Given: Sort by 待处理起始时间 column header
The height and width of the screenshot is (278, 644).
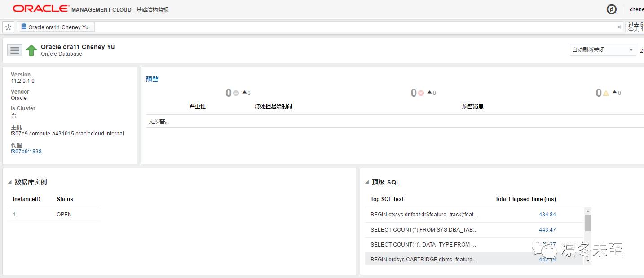Looking at the screenshot, I should [x=273, y=107].
